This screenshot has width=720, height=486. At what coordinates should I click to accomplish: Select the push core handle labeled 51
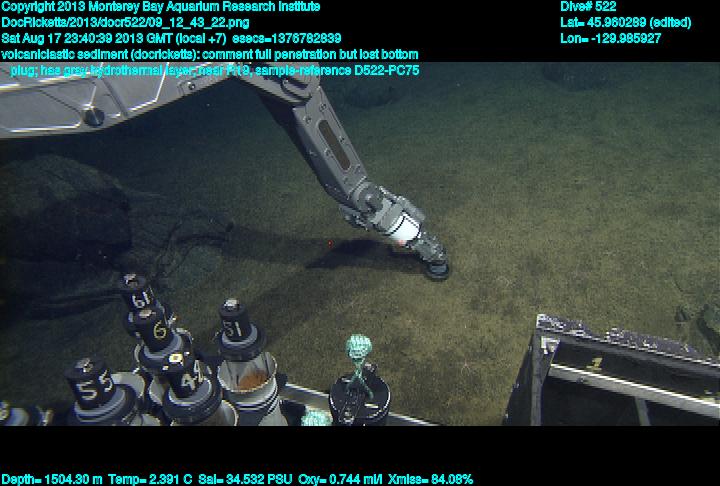click(234, 328)
